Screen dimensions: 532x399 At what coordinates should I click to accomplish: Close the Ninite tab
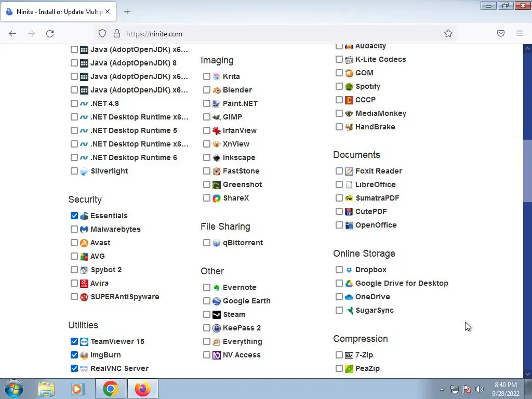pyautogui.click(x=108, y=11)
